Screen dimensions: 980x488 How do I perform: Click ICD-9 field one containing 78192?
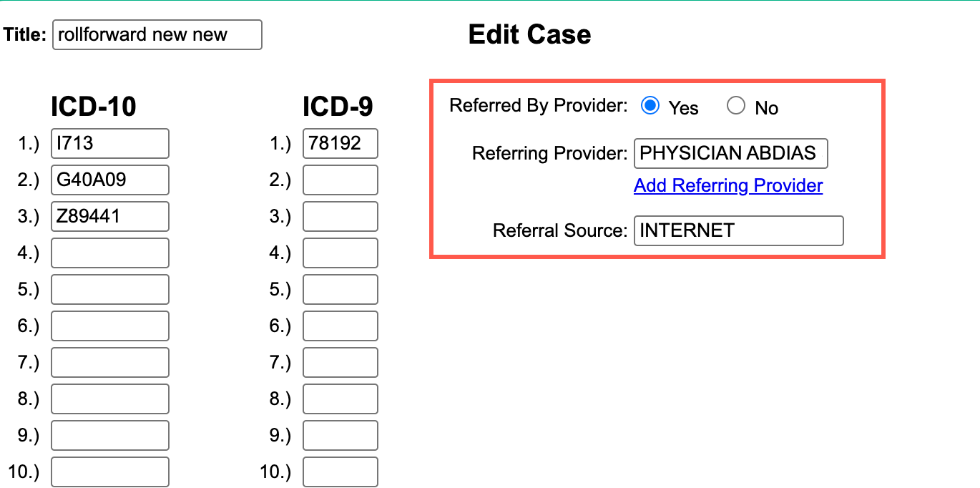coord(340,143)
